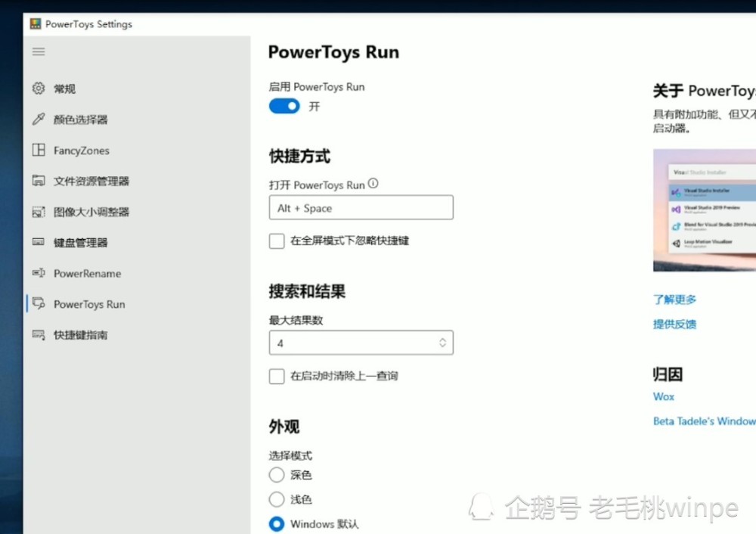Click the PowerToys Settings title bar icon
This screenshot has width=756, height=534.
pos(36,23)
